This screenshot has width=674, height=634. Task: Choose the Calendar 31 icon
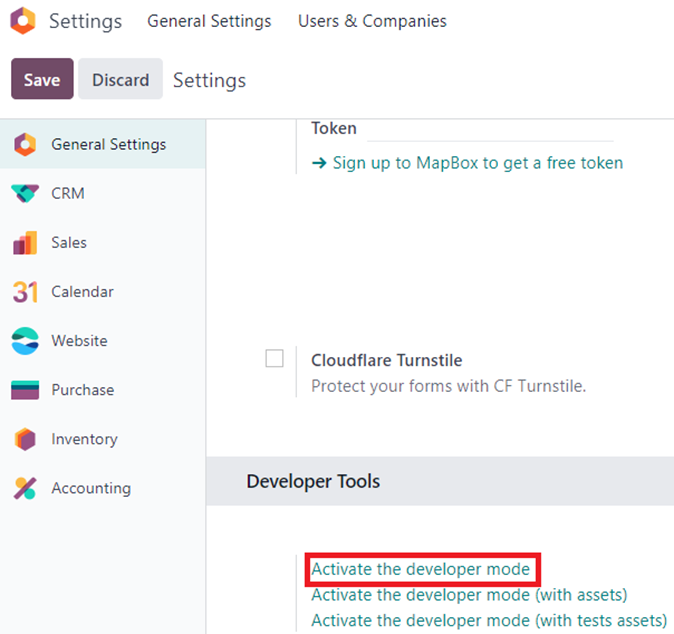click(25, 292)
